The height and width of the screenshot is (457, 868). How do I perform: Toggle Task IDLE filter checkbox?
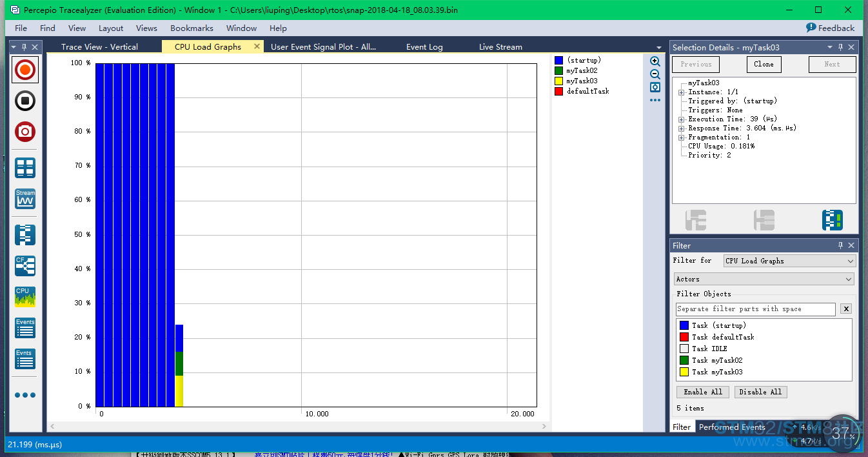coord(684,349)
